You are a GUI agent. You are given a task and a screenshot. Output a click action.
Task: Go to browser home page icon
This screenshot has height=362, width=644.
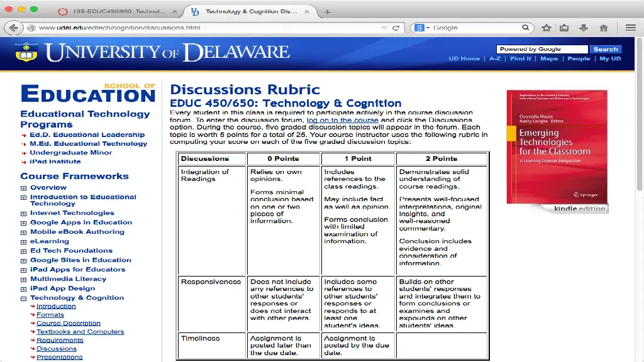[603, 28]
